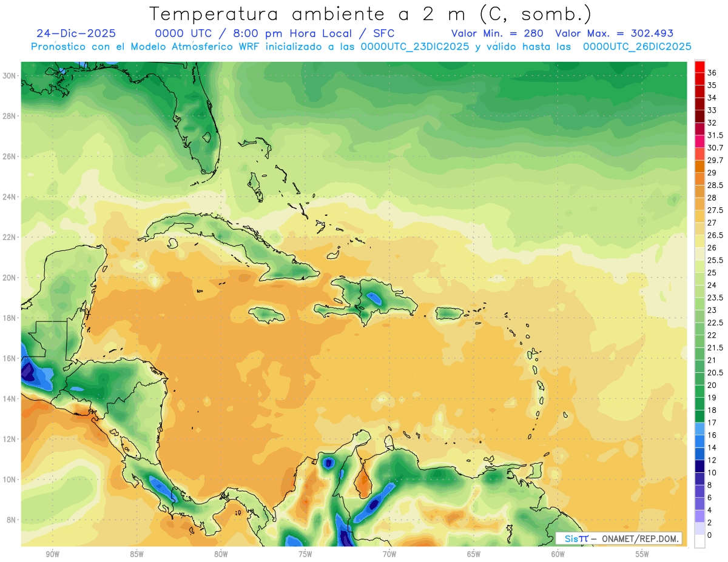Click the '8N' latitude label
This screenshot has width=728, height=562.
12,520
